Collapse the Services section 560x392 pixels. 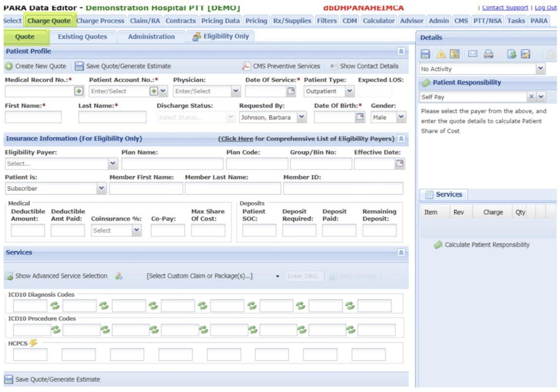click(401, 253)
